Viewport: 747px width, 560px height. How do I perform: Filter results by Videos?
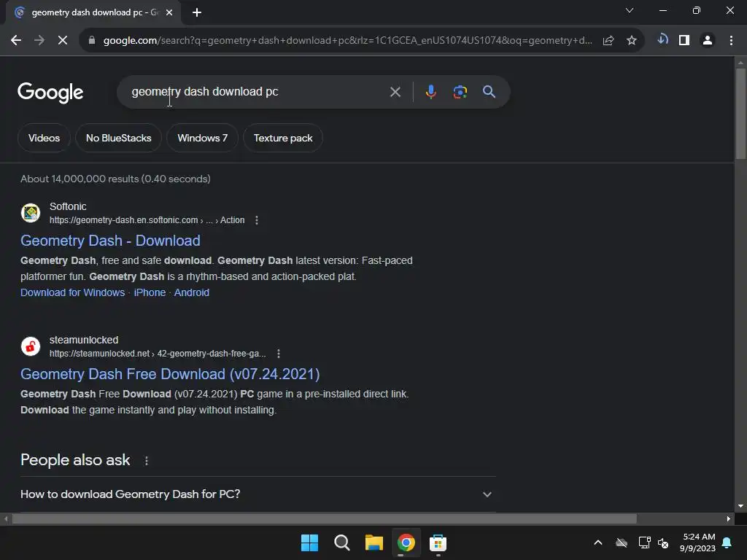coord(44,138)
